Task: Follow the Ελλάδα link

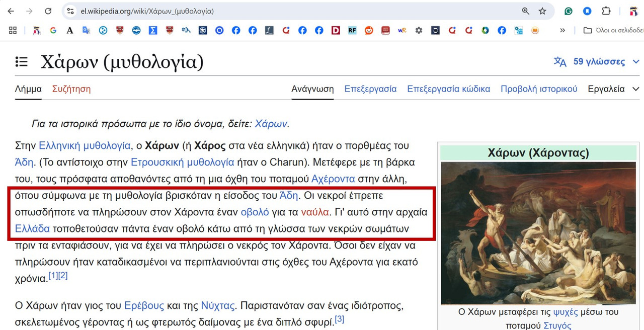Action: coord(33,228)
